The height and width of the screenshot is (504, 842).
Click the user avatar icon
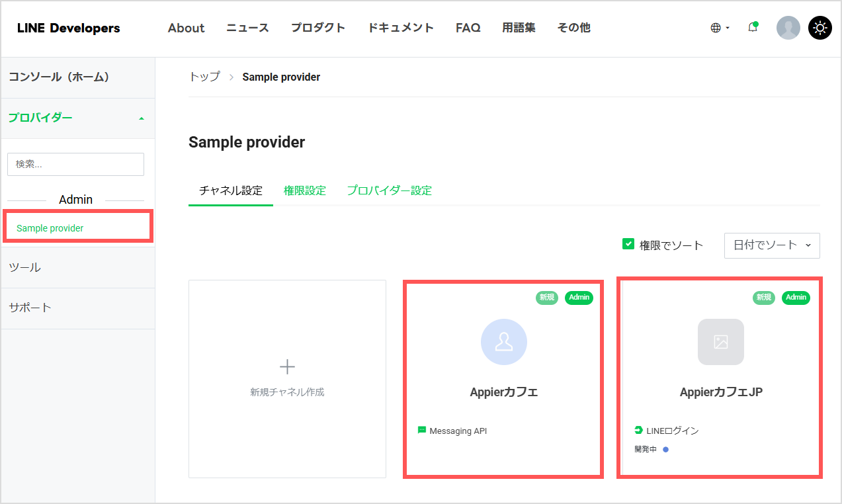pyautogui.click(x=788, y=28)
